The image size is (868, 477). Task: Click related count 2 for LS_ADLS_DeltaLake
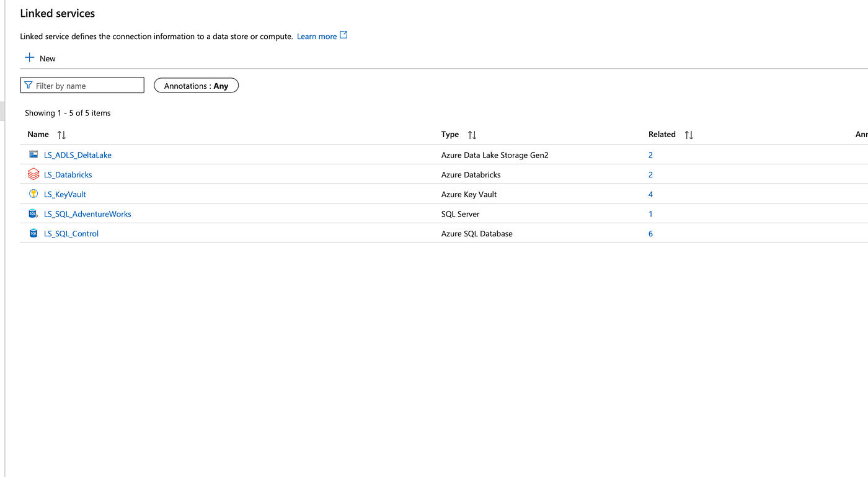coord(650,155)
